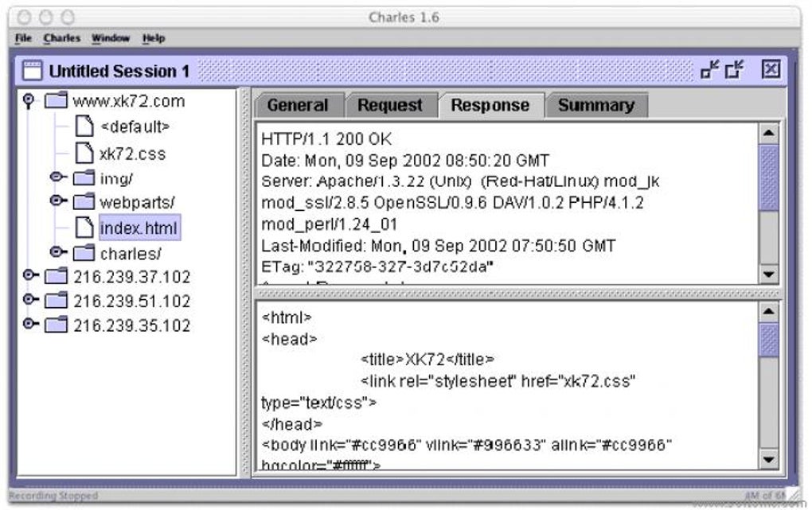Click the Untitled Session 1 window icon

pos(32,71)
